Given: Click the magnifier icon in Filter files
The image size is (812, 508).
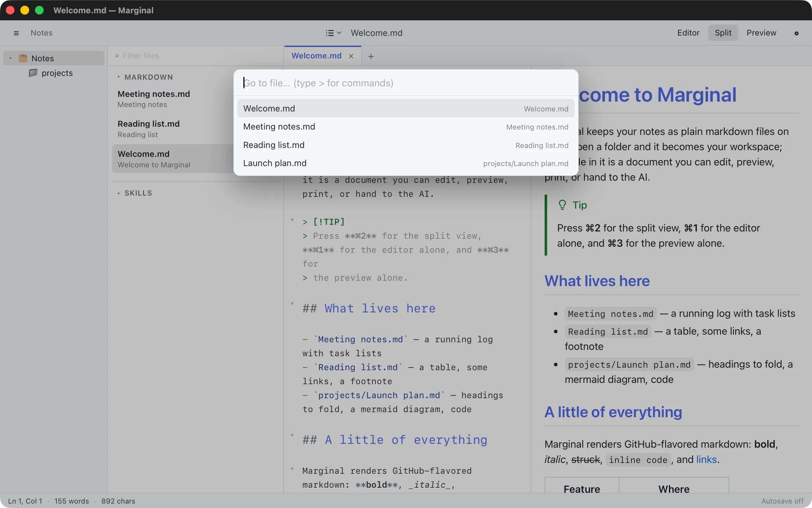Looking at the screenshot, I should click(117, 56).
